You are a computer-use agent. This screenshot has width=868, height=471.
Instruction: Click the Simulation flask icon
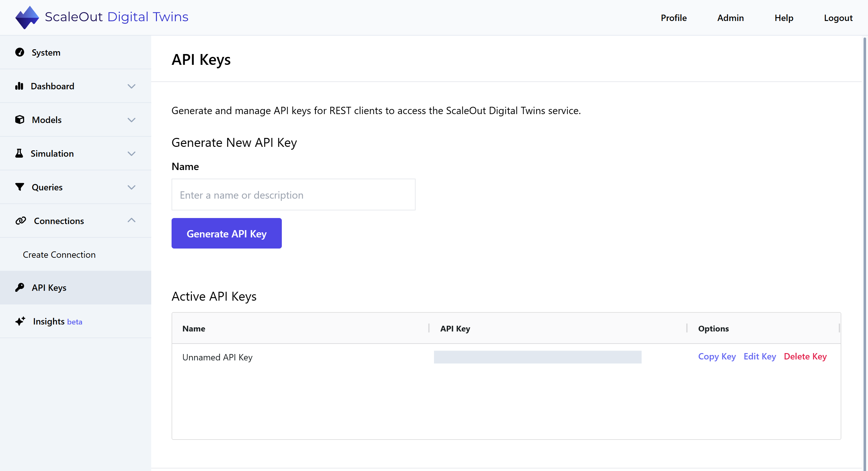(19, 154)
